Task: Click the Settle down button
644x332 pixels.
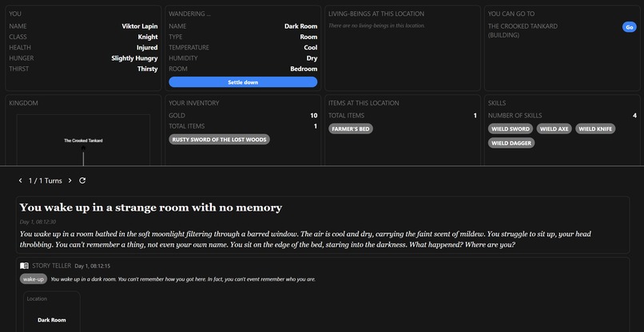Action: 243,82
